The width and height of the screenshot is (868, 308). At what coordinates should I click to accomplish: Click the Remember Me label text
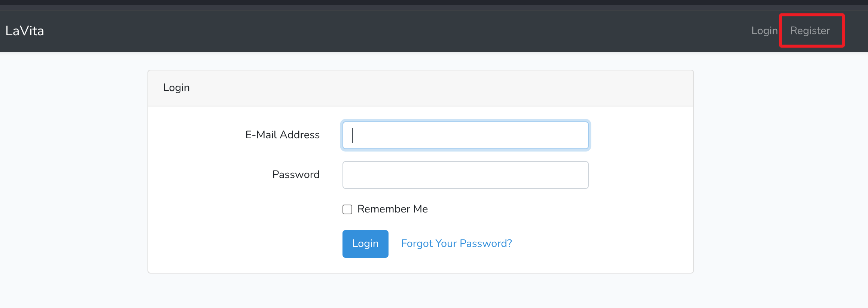392,209
